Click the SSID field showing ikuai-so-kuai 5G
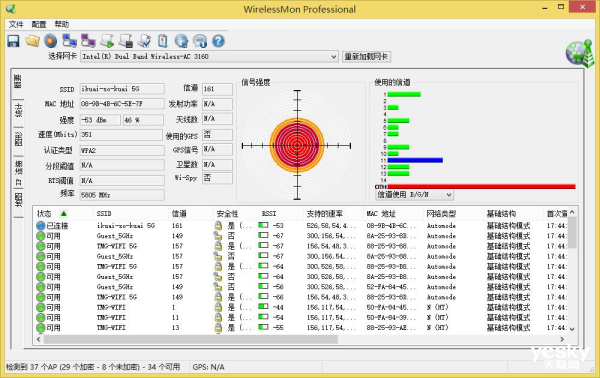Screen dimensions: 600x378 click(x=122, y=89)
